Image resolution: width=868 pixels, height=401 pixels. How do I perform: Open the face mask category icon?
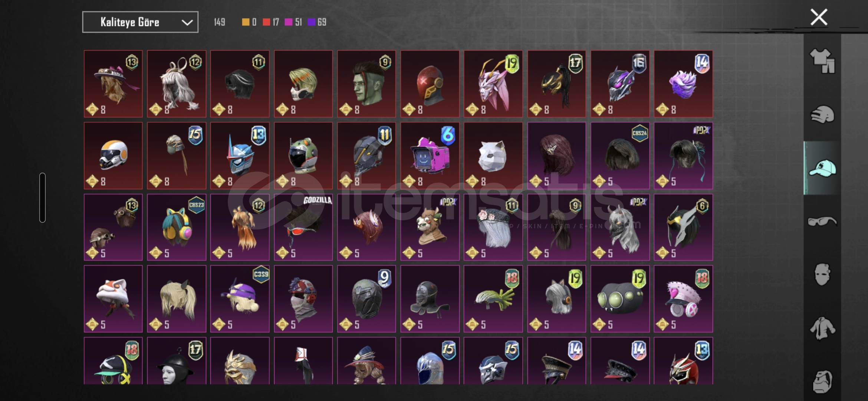[x=822, y=275]
